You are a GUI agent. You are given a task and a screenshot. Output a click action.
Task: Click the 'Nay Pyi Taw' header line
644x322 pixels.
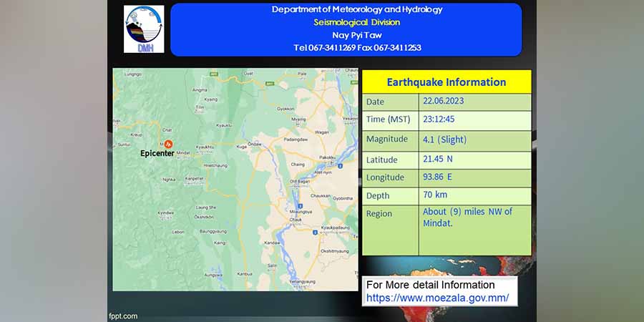click(357, 35)
